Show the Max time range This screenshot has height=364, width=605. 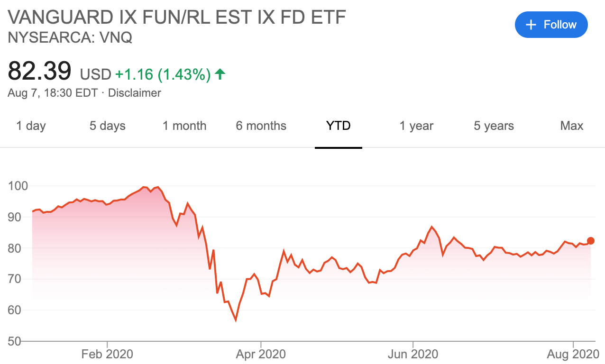pyautogui.click(x=572, y=126)
